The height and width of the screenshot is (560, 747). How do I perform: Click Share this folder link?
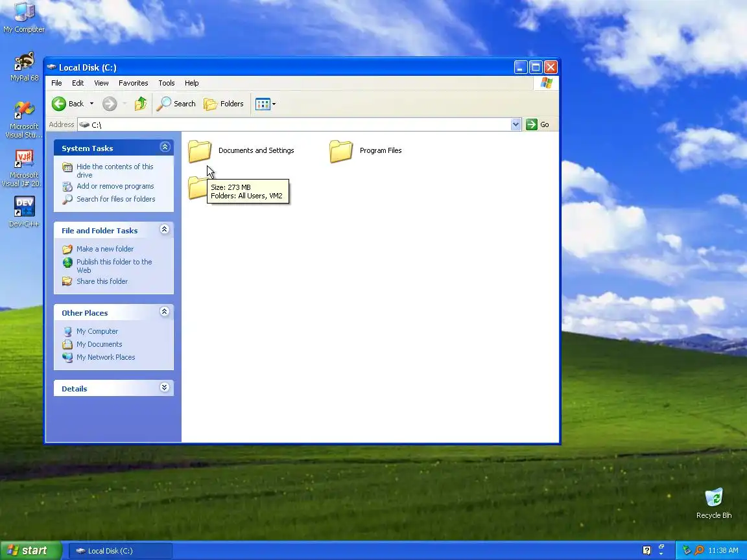102,281
